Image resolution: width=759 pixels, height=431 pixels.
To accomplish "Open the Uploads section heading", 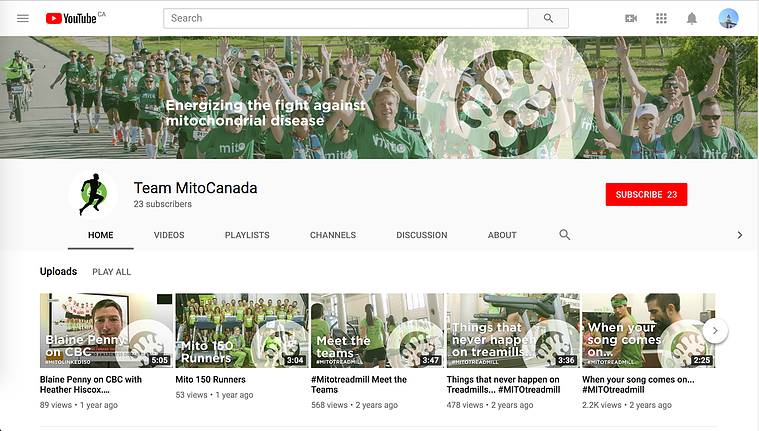I will pyautogui.click(x=58, y=271).
